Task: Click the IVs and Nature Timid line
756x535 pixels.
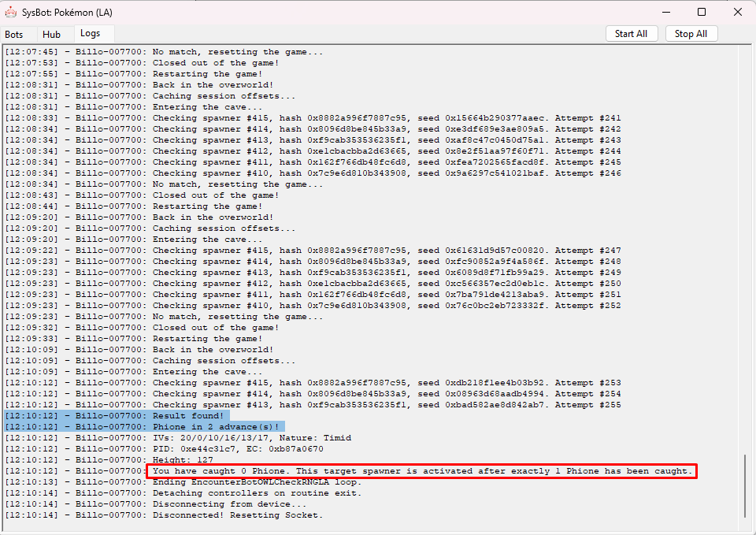Action: point(179,438)
